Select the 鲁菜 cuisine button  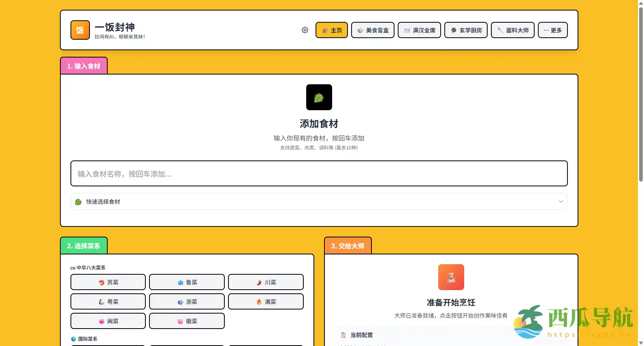tap(187, 282)
